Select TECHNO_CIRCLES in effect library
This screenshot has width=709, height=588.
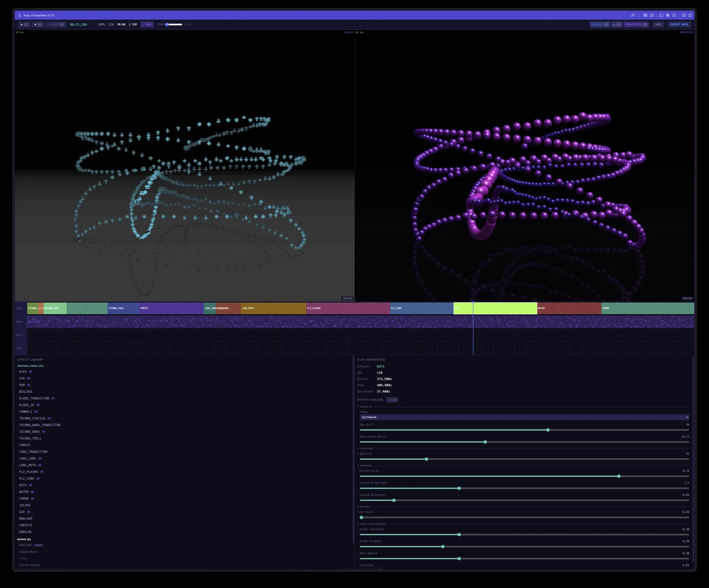click(x=32, y=418)
